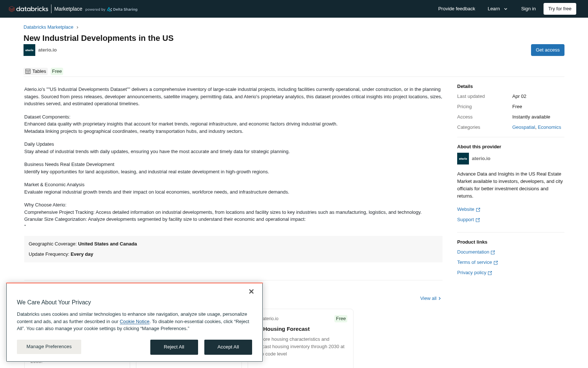Click external-link icon next to Documentation
Image resolution: width=588 pixels, height=368 pixels.
point(493,252)
